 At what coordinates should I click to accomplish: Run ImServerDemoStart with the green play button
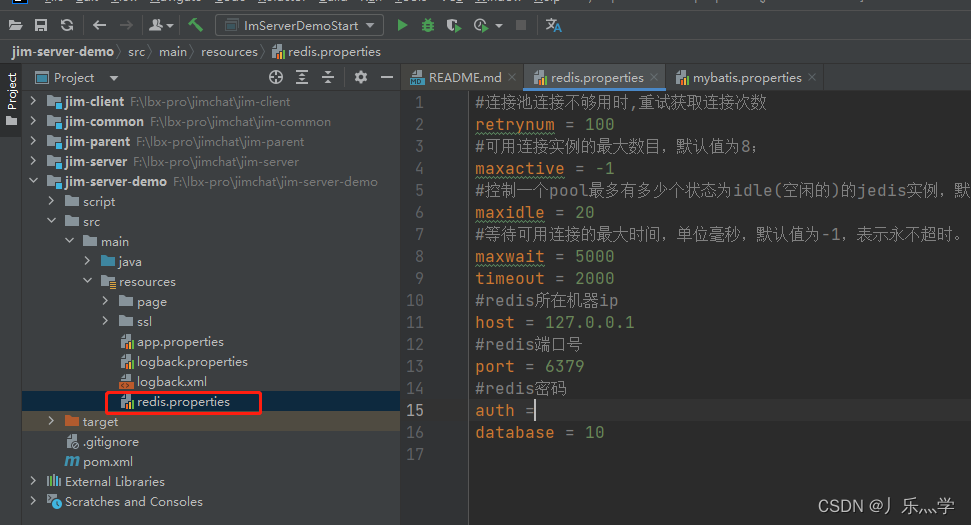(x=403, y=25)
